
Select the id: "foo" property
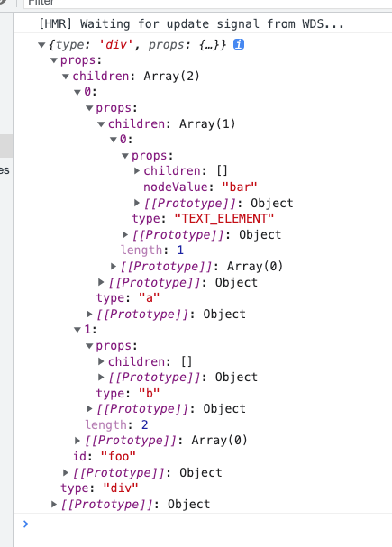105,456
